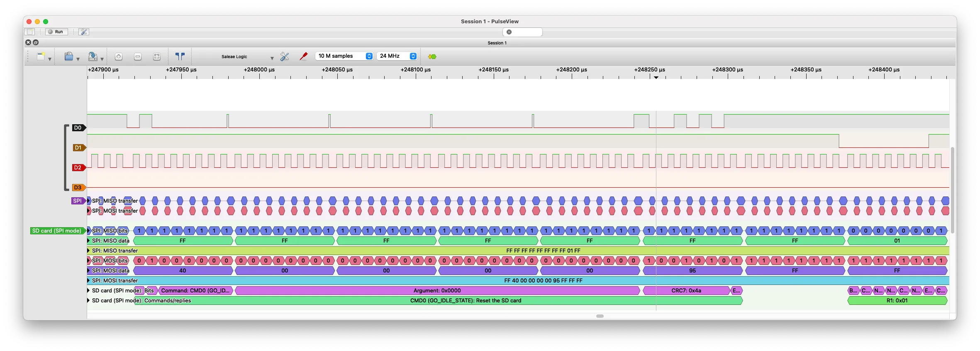Click the green SD card (SPI mode) label
980x351 pixels.
(58, 231)
